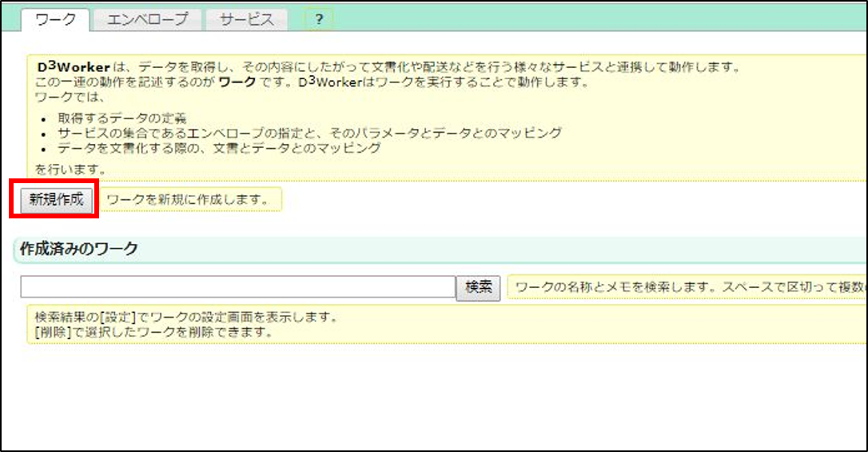Open the サービス tab
The width and height of the screenshot is (868, 452).
246,20
